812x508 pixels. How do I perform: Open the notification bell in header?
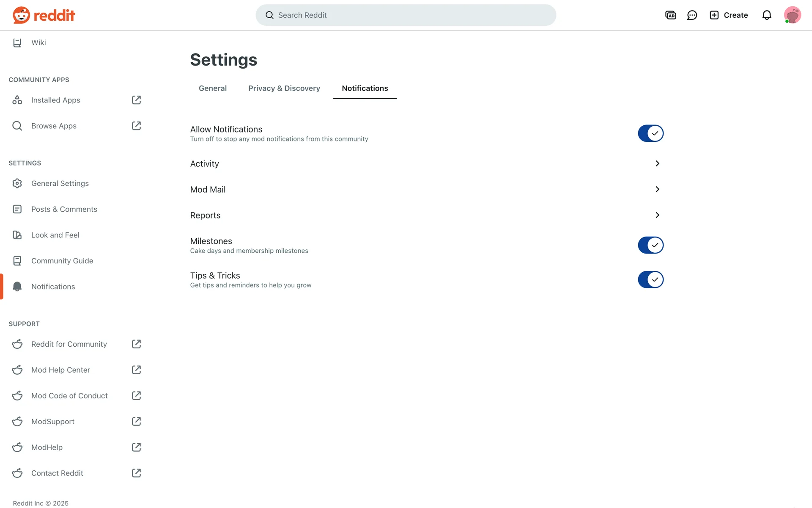click(767, 15)
